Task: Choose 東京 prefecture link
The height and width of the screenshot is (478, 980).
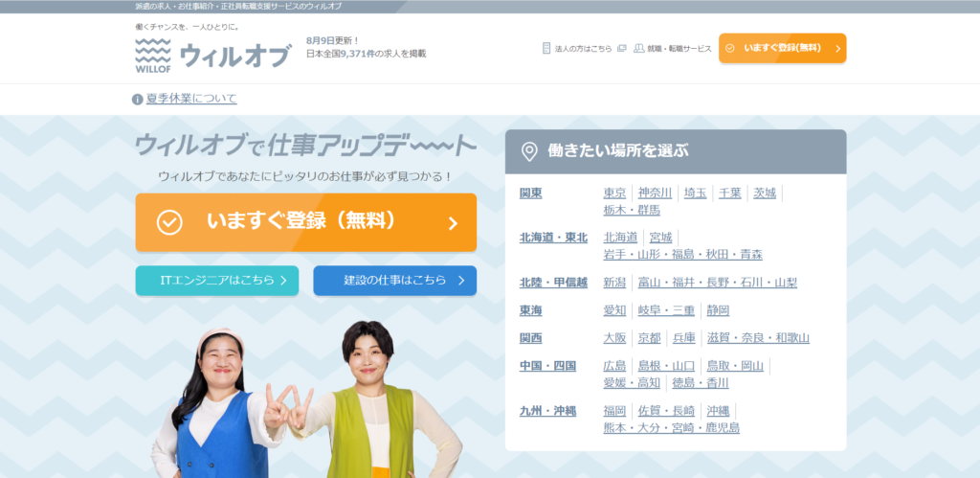Action: point(614,193)
